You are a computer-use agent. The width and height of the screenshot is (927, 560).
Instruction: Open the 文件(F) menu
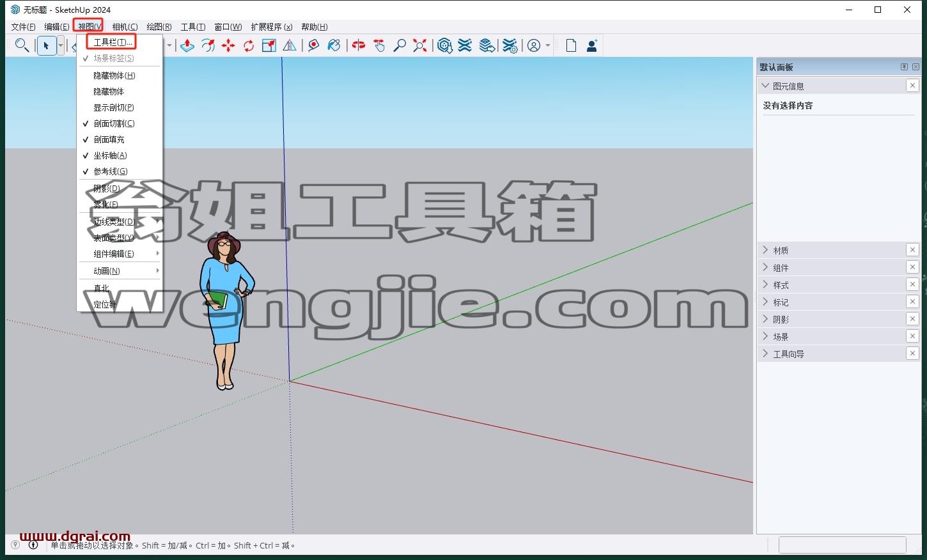coord(23,27)
